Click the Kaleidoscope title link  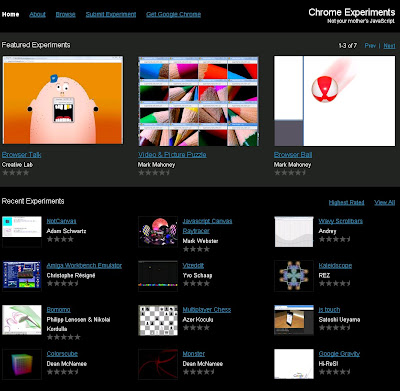coord(335,266)
